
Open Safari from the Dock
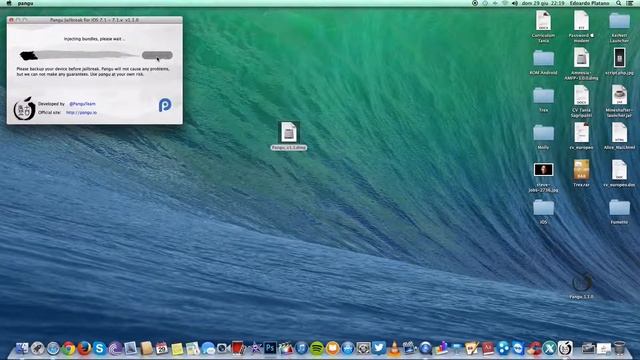(53, 348)
